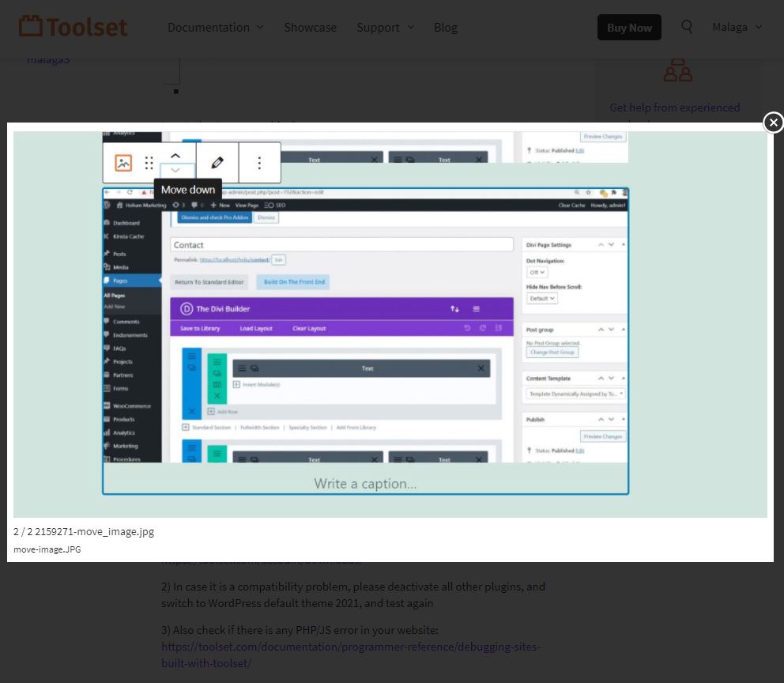Click the Contact title field in the pictured editor

coord(341,244)
